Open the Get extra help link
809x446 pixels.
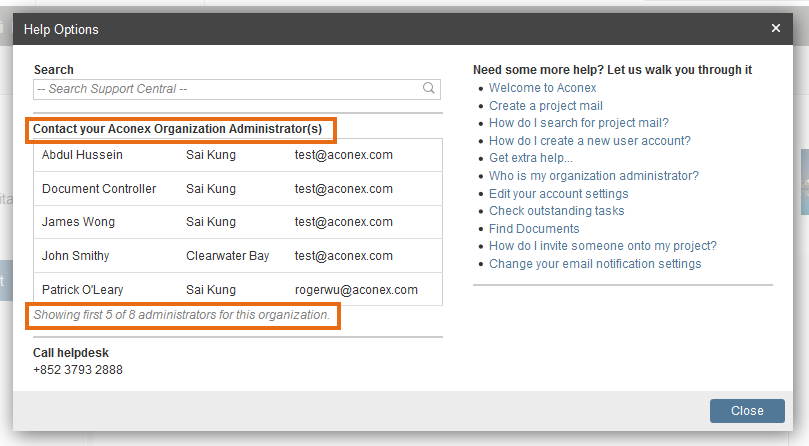(530, 158)
